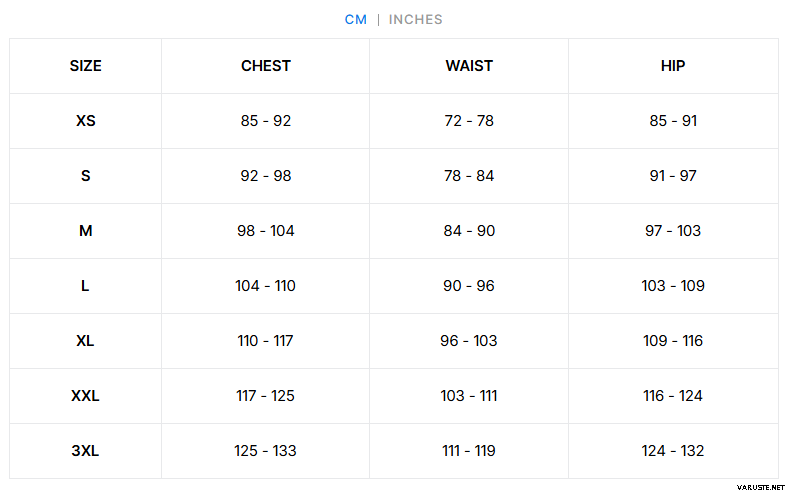Select the S size row label

tap(85, 176)
